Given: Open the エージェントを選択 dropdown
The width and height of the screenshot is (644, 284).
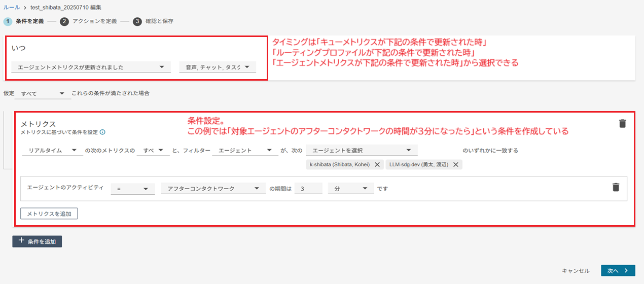Looking at the screenshot, I should 362,150.
